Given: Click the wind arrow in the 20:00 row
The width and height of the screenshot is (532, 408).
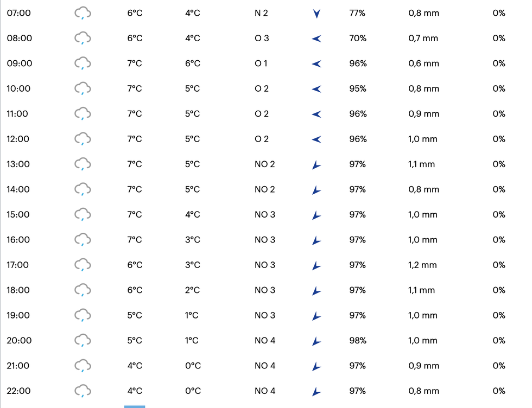Looking at the screenshot, I should (x=316, y=341).
